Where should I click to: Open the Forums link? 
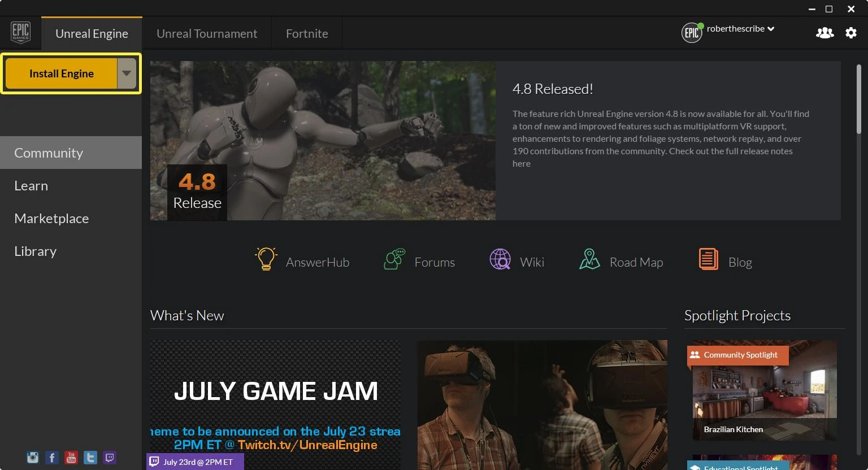pyautogui.click(x=435, y=262)
